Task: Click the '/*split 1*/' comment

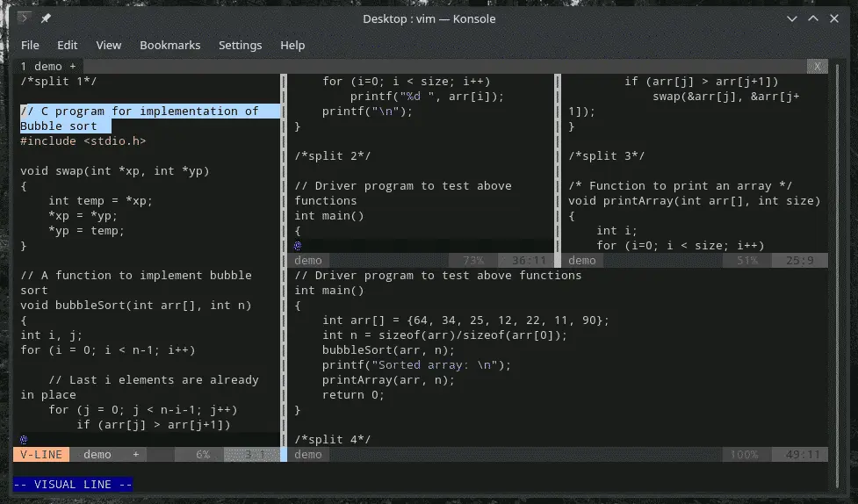Action: point(59,81)
